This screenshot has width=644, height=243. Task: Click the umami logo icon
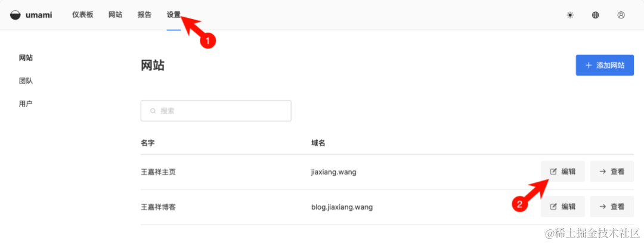pyautogui.click(x=15, y=15)
